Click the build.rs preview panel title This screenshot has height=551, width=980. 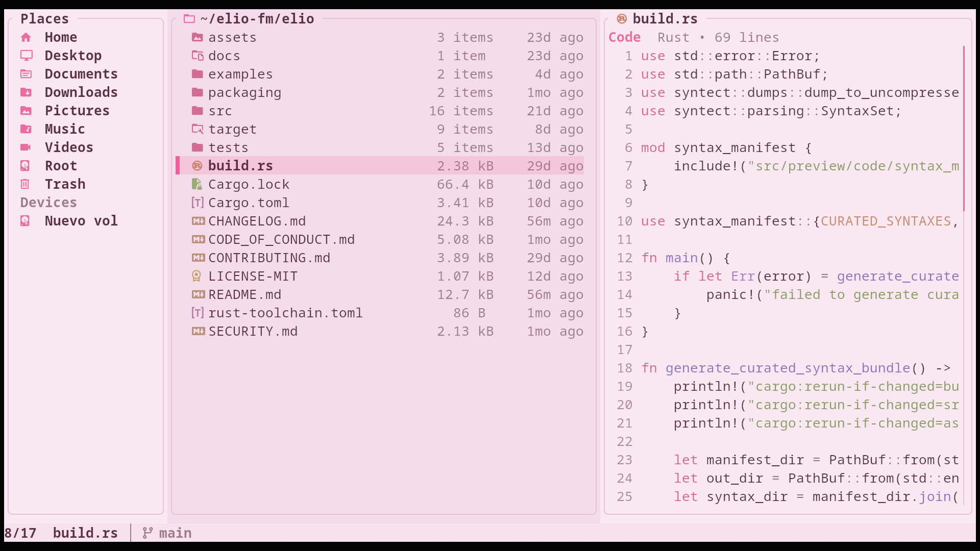pyautogui.click(x=665, y=19)
